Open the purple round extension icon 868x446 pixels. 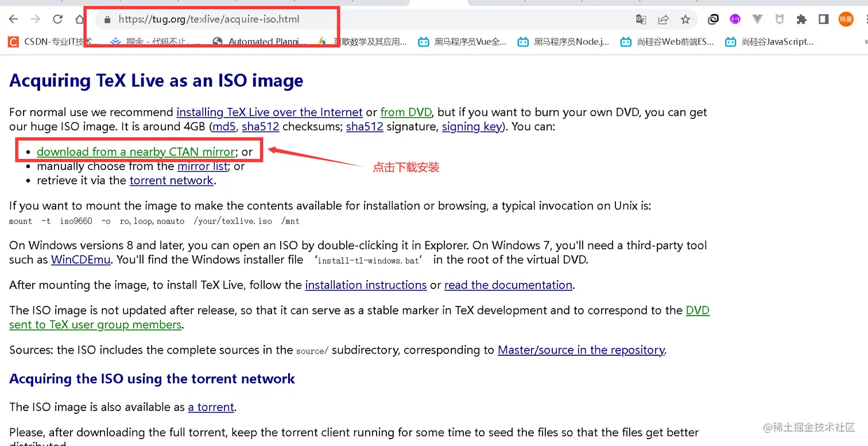pos(735,20)
